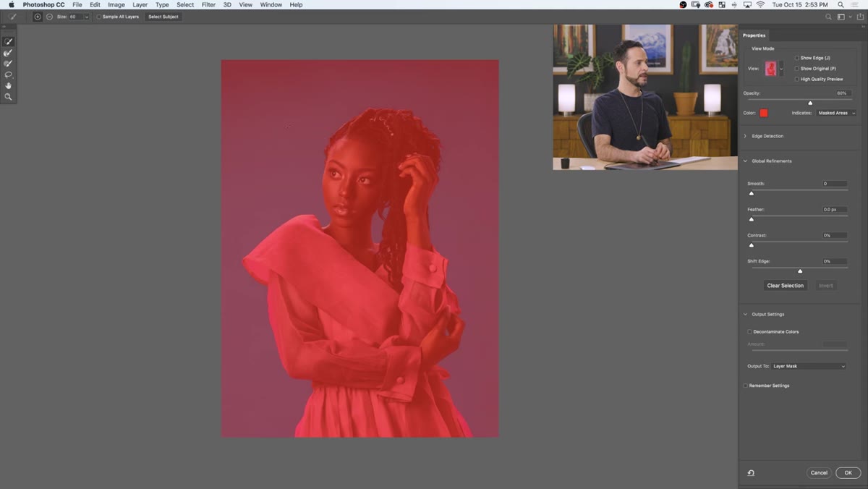Image resolution: width=868 pixels, height=489 pixels.
Task: Click the View mode thumbnail preview
Action: (771, 69)
